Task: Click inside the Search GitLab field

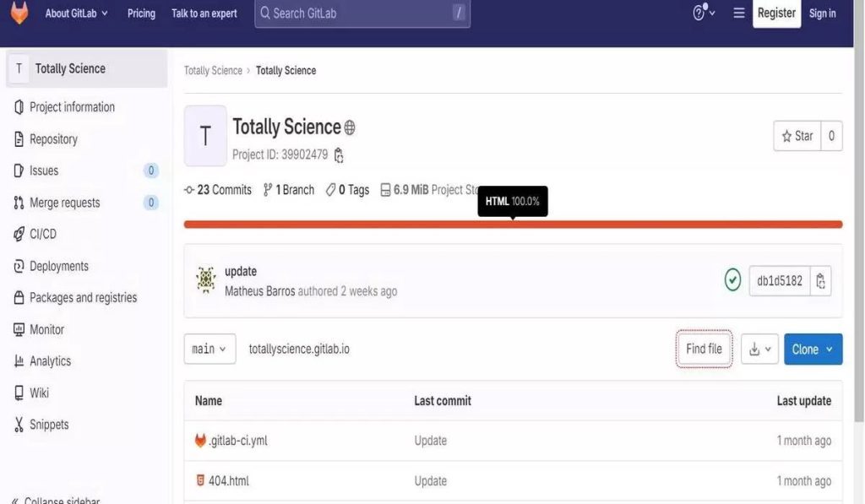Action: coord(362,13)
